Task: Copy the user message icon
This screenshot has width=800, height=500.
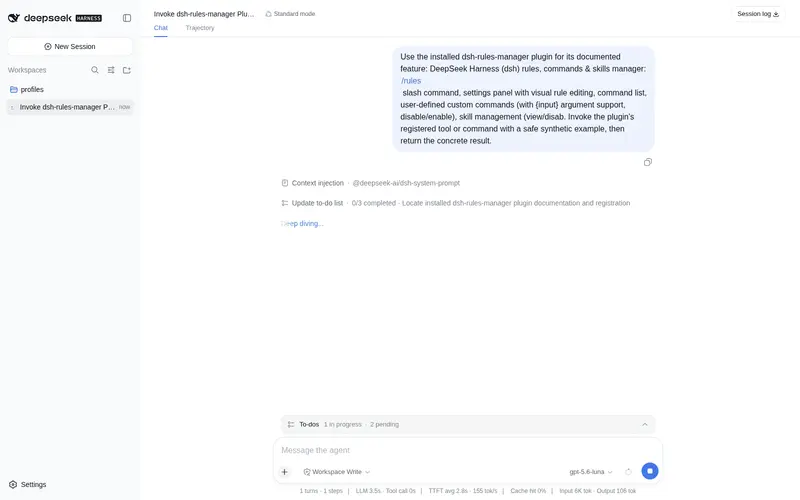Action: click(647, 162)
